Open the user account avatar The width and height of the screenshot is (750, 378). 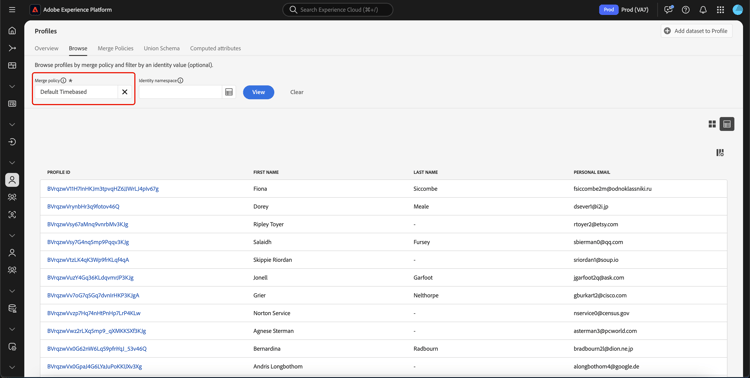pos(737,10)
